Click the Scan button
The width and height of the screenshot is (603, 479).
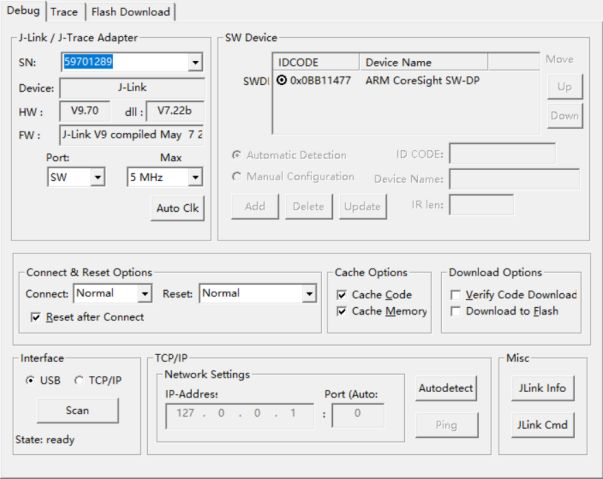78,410
